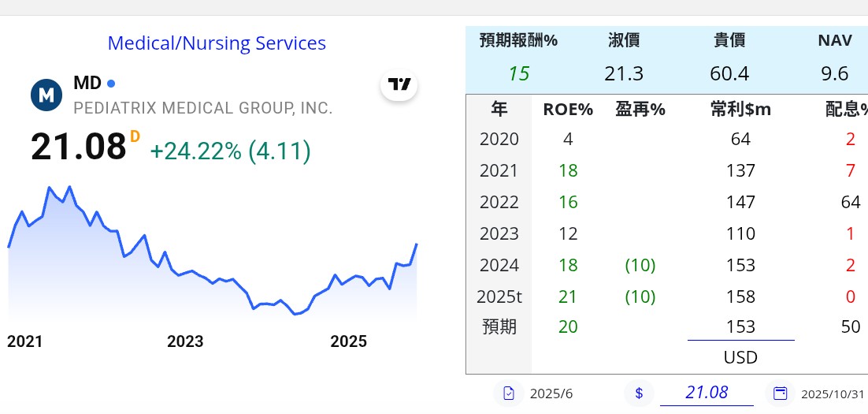The width and height of the screenshot is (868, 414).
Task: Click the 2021 label on chart axis
Action: (x=25, y=341)
